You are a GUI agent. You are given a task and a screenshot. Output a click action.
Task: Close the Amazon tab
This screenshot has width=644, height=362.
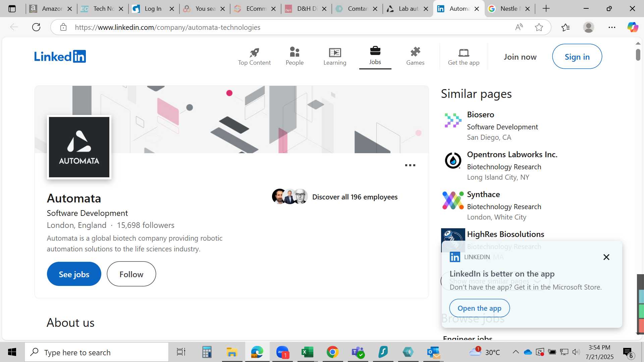pyautogui.click(x=70, y=9)
